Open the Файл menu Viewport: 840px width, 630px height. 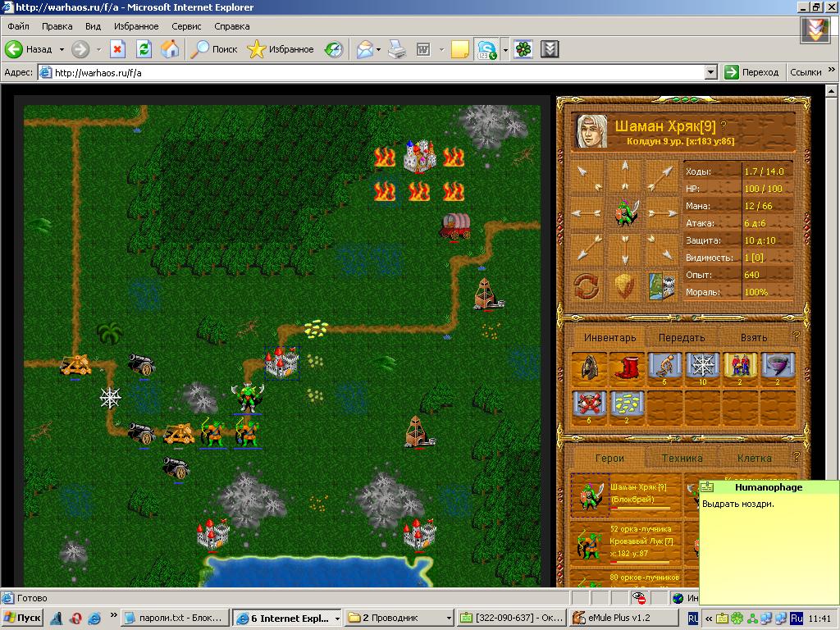[18, 26]
